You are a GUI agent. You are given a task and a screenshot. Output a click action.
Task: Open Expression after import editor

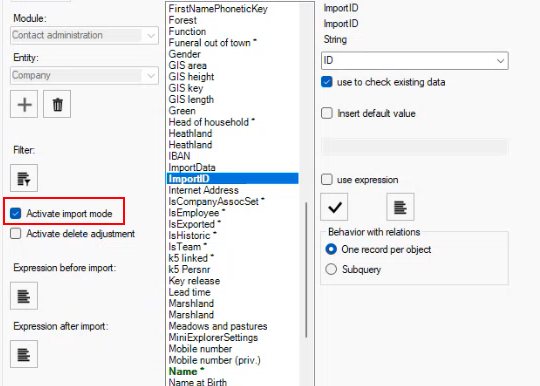[x=24, y=354]
